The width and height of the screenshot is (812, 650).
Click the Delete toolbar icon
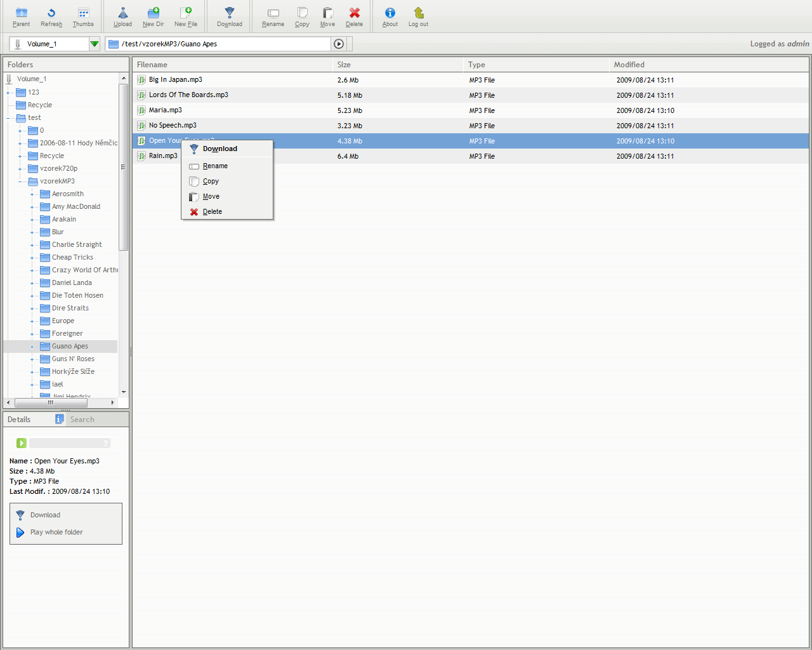pyautogui.click(x=355, y=13)
